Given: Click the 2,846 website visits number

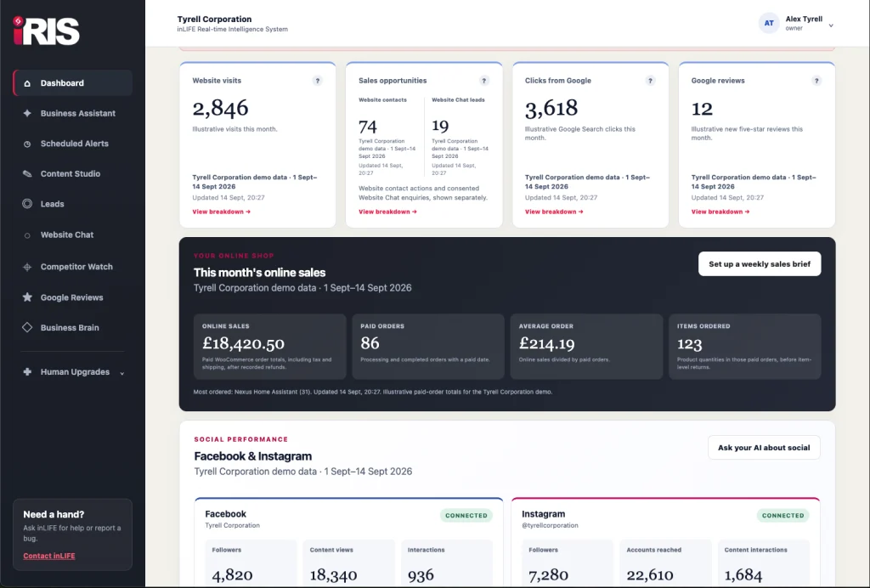Looking at the screenshot, I should [220, 108].
